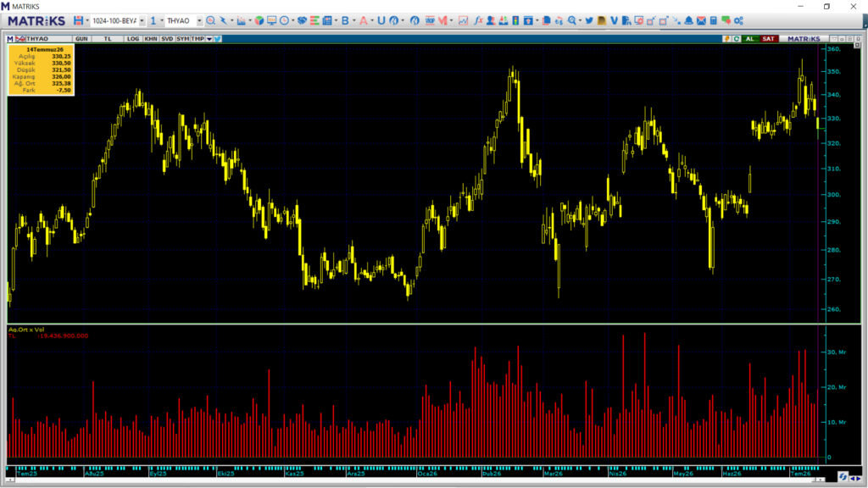Open the gear settings icon
Viewport: 868px width, 488px height.
(x=738, y=20)
